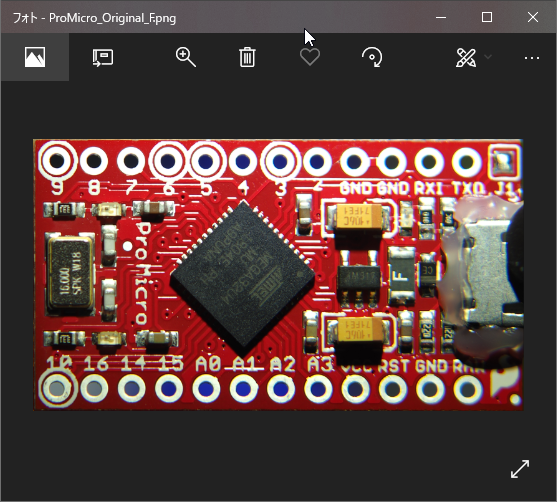The width and height of the screenshot is (557, 502).
Task: Close the Photos window
Action: tap(532, 17)
